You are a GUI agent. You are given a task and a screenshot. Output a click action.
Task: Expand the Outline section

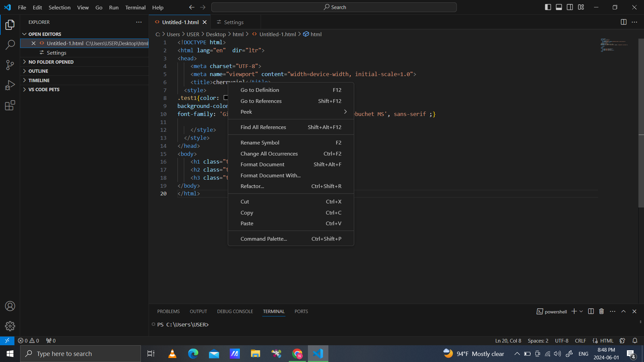(x=84, y=71)
